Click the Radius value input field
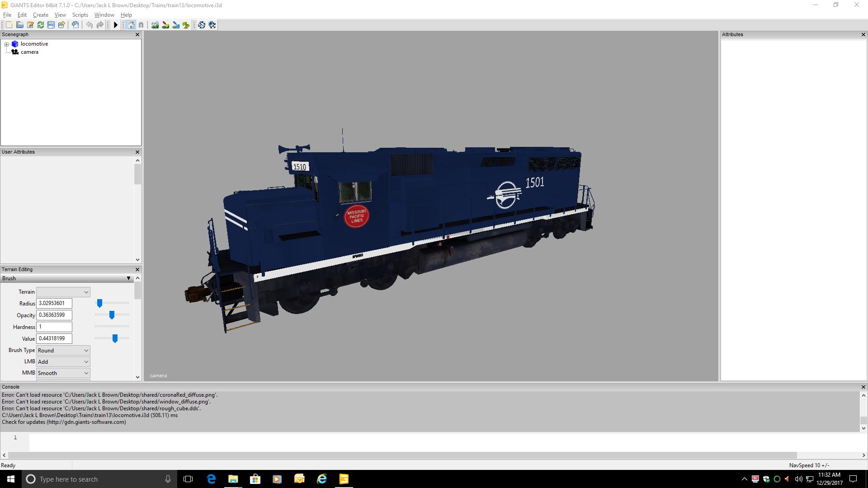This screenshot has height=488, width=868. (54, 304)
